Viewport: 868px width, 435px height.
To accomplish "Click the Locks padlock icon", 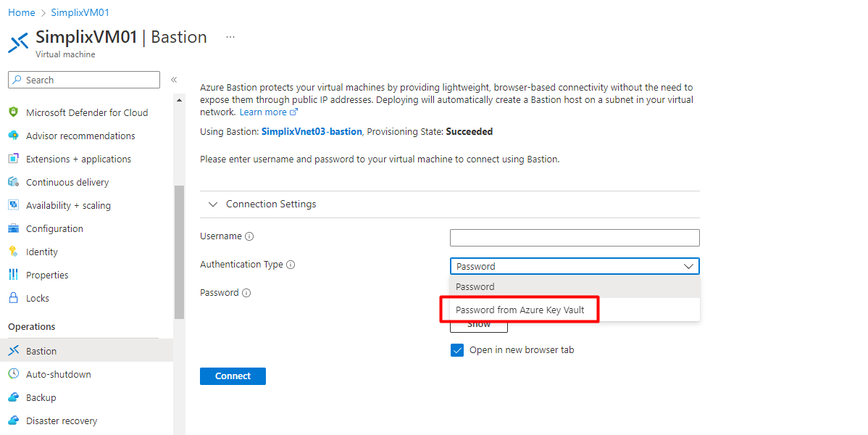I will click(x=13, y=298).
